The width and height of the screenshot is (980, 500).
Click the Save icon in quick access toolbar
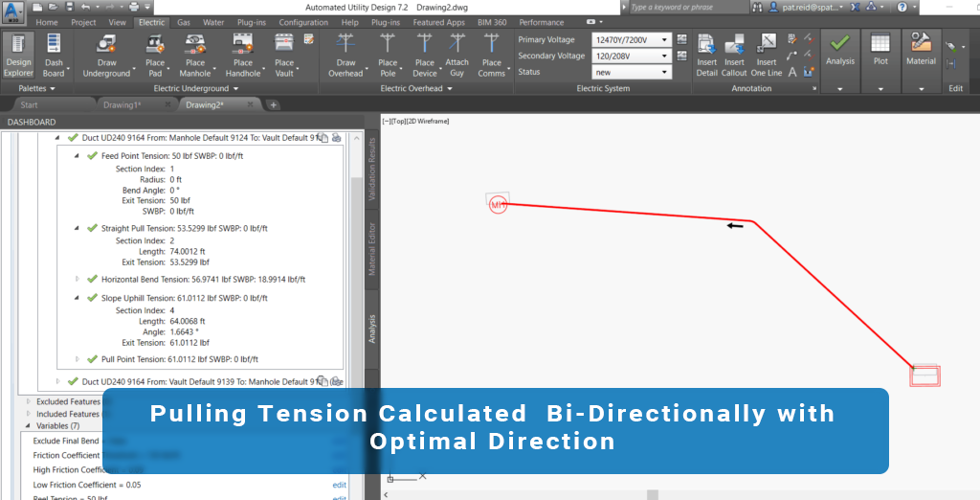[69, 7]
